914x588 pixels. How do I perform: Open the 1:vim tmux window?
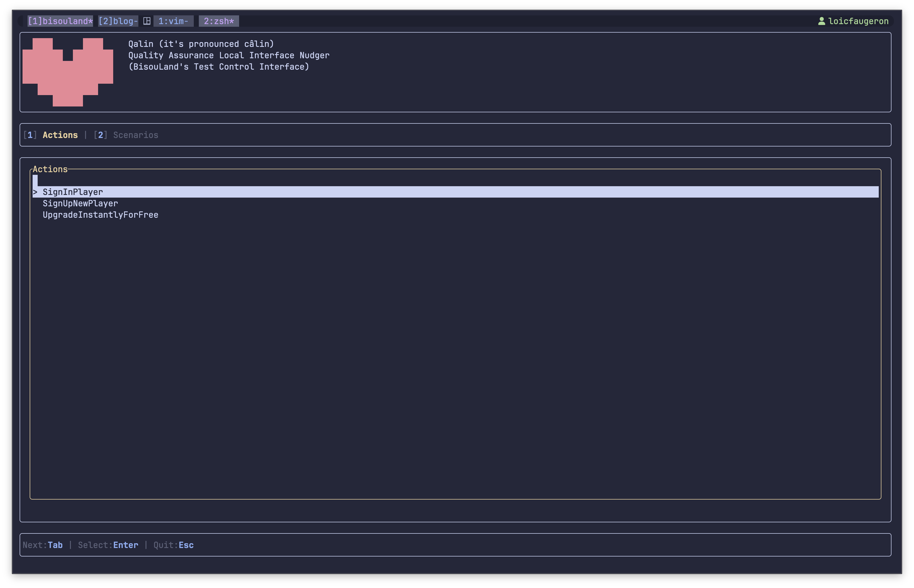(173, 21)
